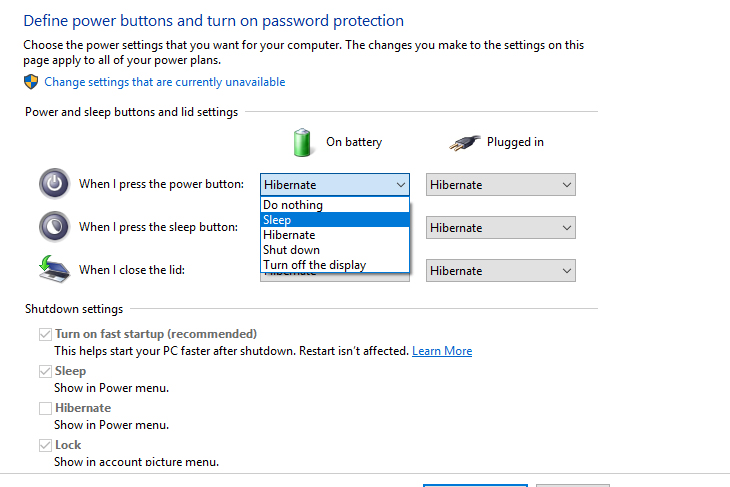Screen dimensions: 730x487
Task: Enable Hibernate in Power menu checkbox
Action: pos(45,408)
